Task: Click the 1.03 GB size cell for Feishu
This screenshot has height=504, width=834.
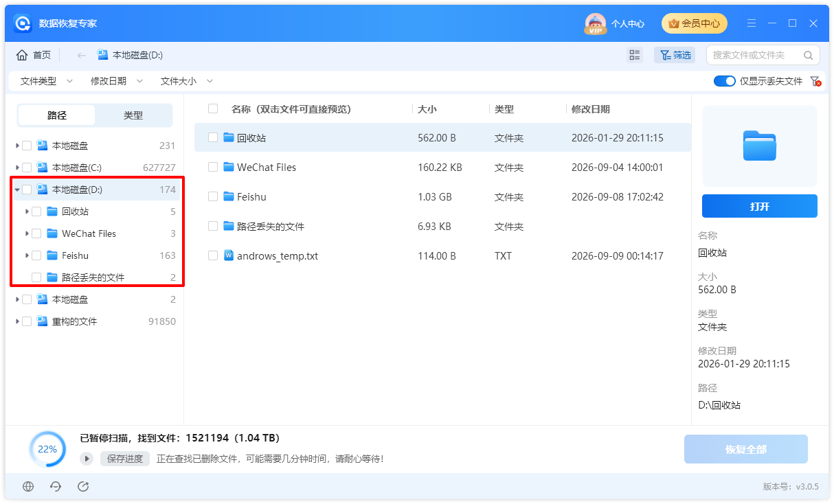Action: pos(435,196)
